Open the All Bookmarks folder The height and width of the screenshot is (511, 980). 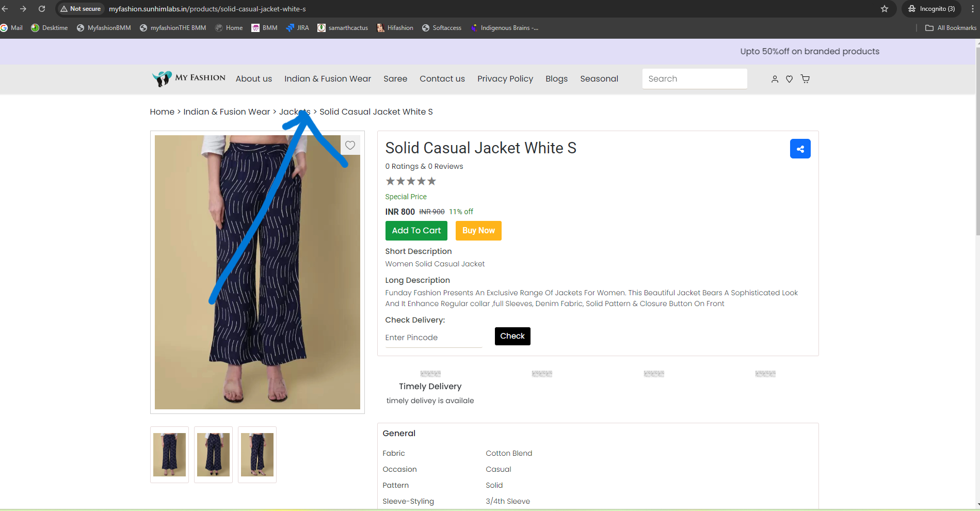tap(951, 28)
